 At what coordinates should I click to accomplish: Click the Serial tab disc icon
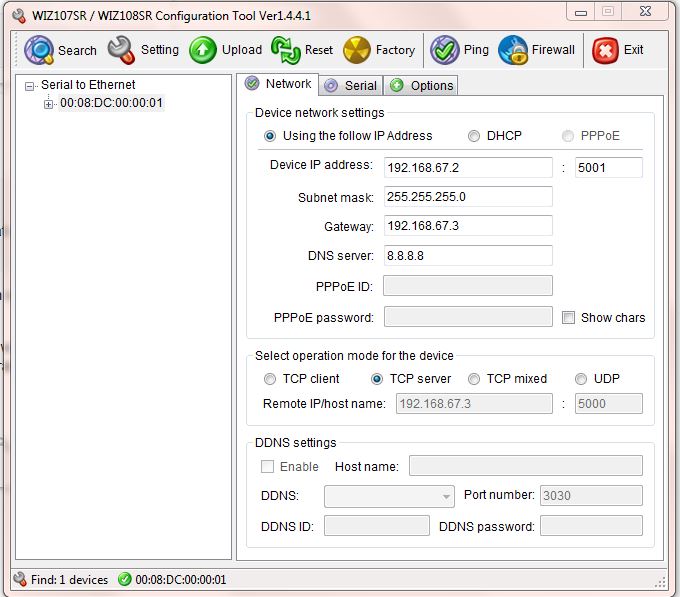[331, 85]
